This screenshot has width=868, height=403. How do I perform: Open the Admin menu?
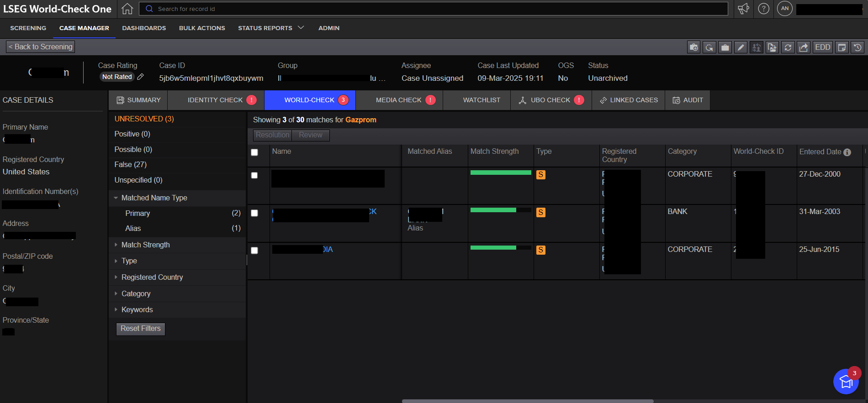point(329,28)
